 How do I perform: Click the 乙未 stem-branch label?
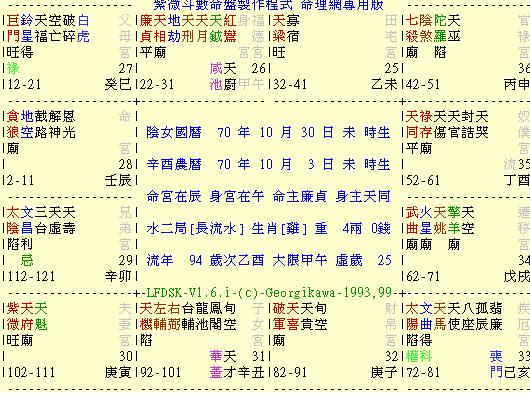click(384, 85)
